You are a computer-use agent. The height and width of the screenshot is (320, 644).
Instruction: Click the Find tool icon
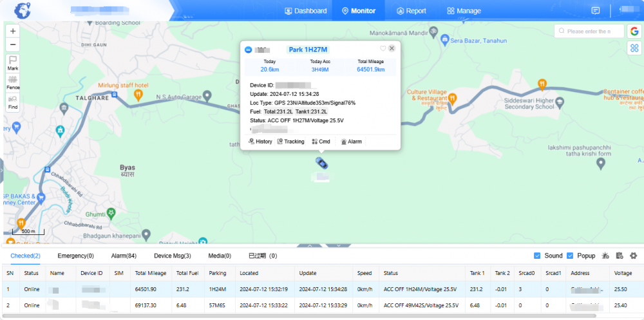coord(13,102)
